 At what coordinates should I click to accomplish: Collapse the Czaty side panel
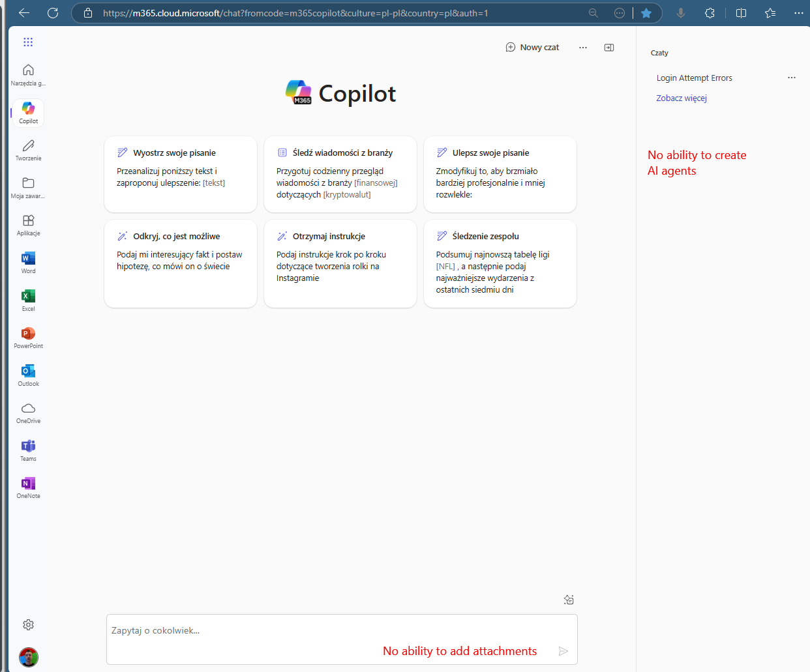pos(608,47)
